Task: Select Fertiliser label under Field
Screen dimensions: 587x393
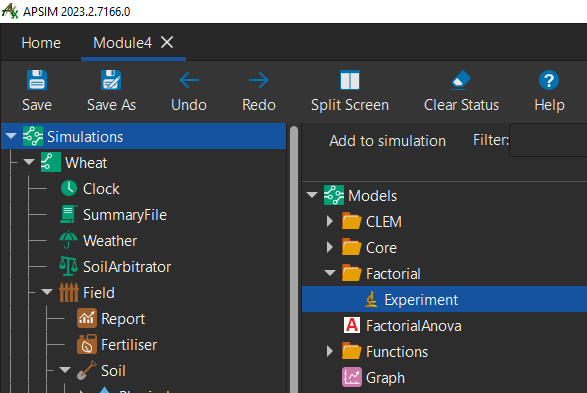Action: click(x=129, y=345)
